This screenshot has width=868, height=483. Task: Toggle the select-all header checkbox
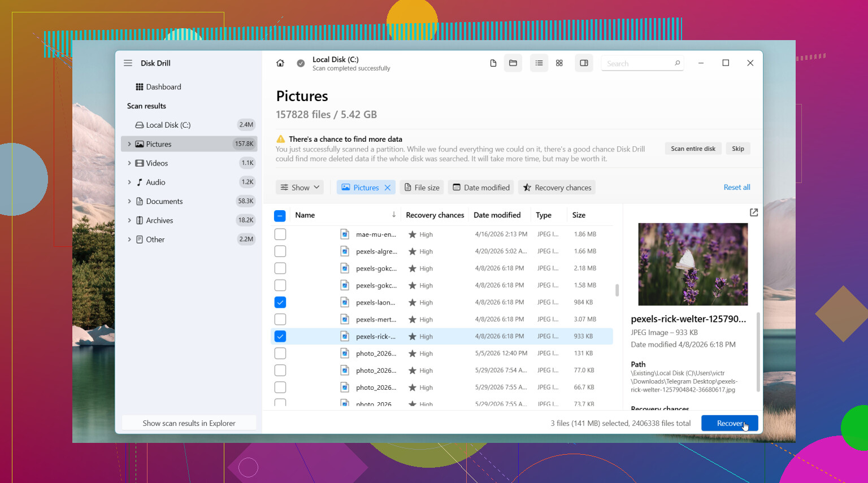[280, 216]
